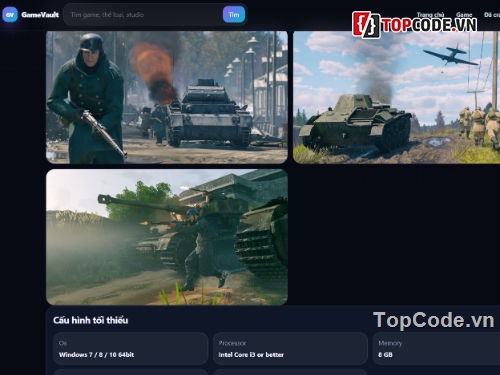Viewport: 500px width, 375px height.
Task: Open the soldier firing beside tank screenshot
Action: (x=167, y=237)
